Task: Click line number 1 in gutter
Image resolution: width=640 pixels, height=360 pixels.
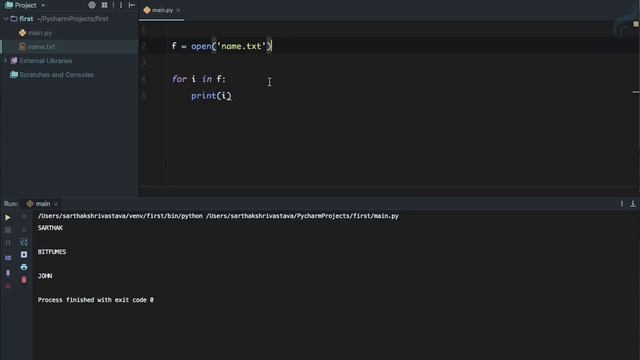Action: pos(144,30)
